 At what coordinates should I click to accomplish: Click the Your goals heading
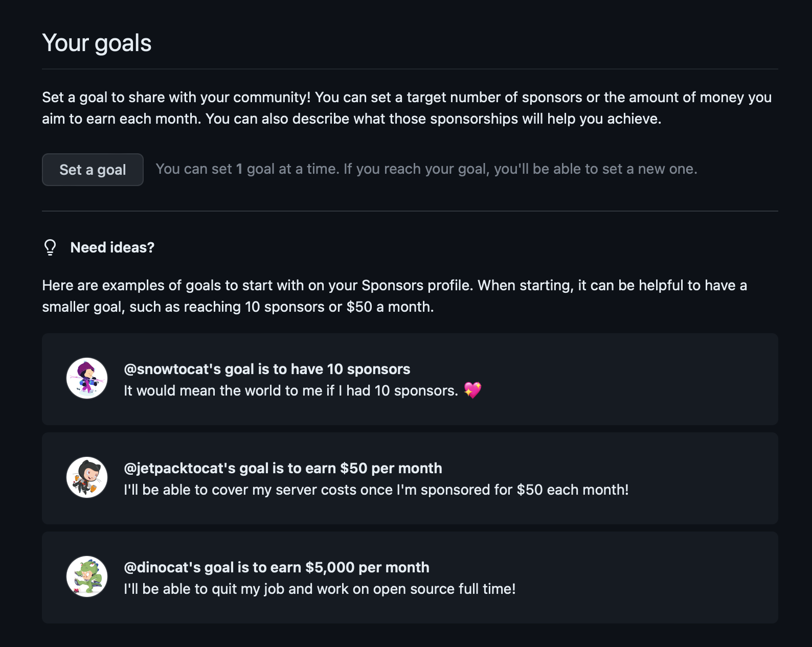tap(97, 43)
